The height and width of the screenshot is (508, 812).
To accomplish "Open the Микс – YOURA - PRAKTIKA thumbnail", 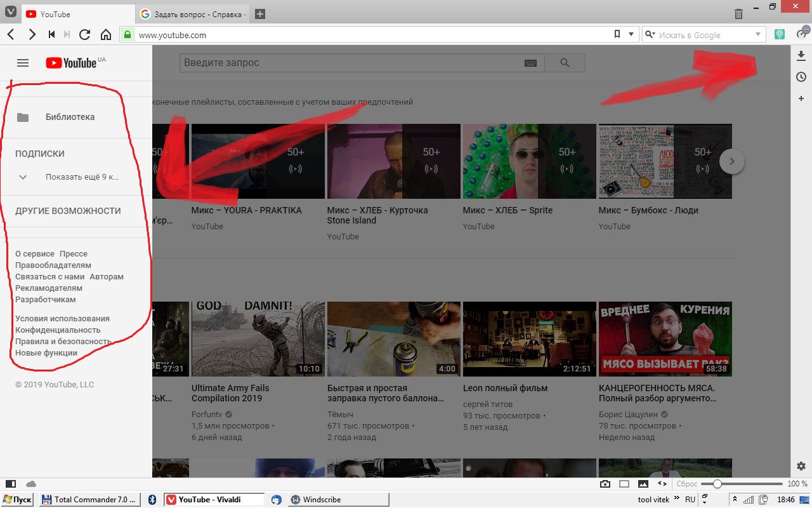I will (x=258, y=161).
